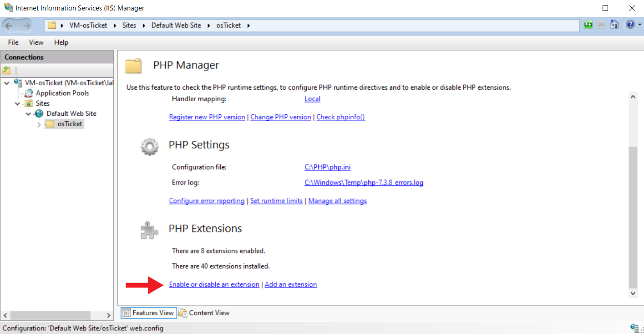Screen dimensions: 644x334
Task: Select VM-osTicket in the address breadcrumb
Action: point(88,26)
